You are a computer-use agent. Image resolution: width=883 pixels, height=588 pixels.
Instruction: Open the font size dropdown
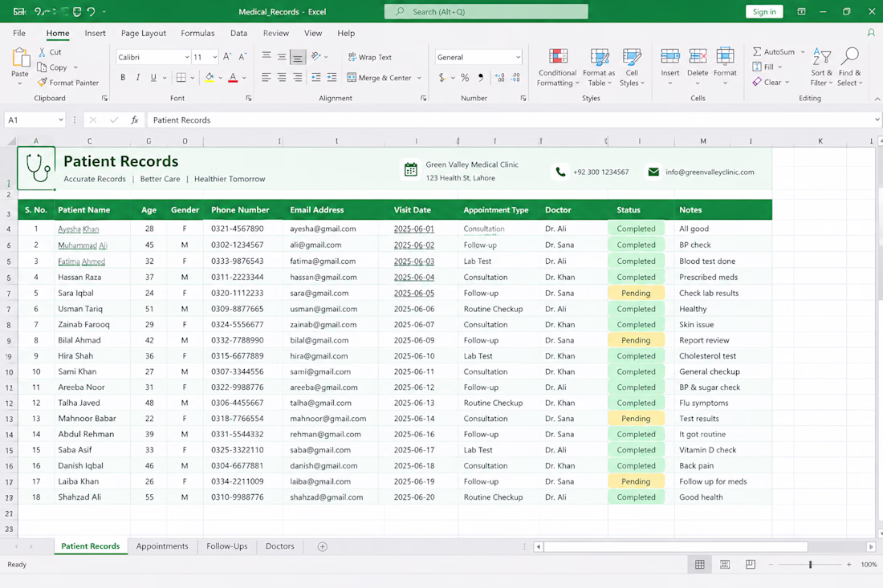[214, 58]
